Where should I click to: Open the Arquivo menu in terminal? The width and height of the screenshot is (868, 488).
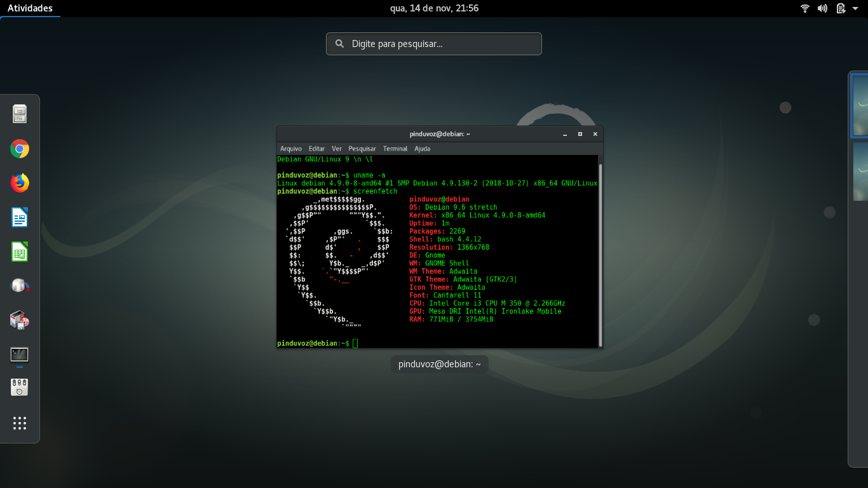tap(291, 149)
